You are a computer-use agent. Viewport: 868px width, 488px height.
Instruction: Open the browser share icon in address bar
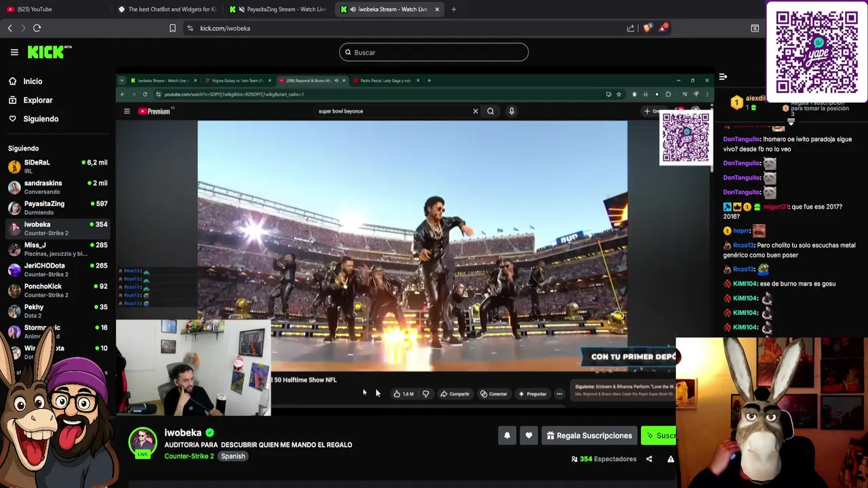coord(631,28)
